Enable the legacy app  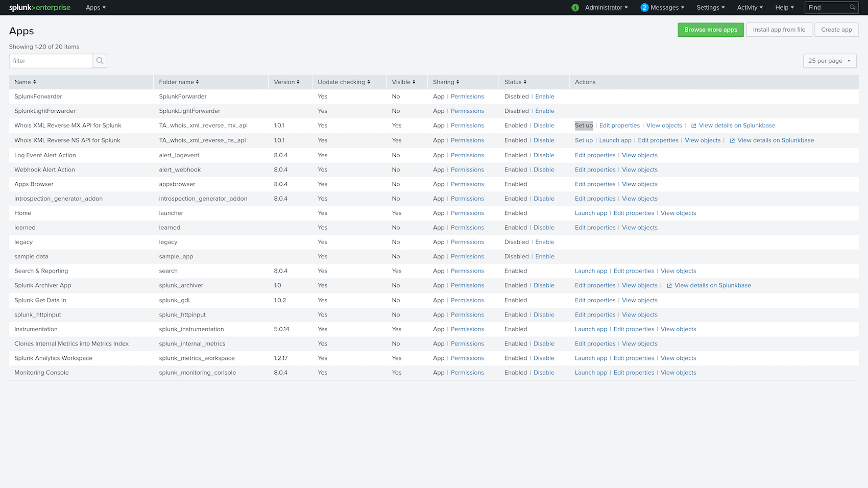coord(545,242)
